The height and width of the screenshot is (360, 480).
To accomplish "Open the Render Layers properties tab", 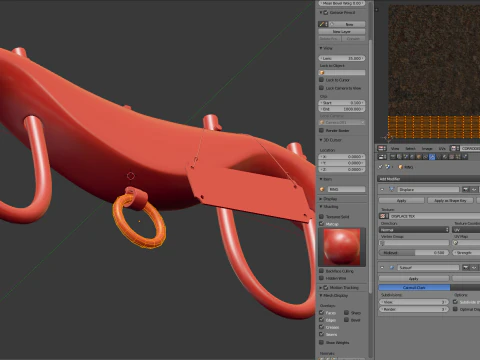I will point(399,157).
